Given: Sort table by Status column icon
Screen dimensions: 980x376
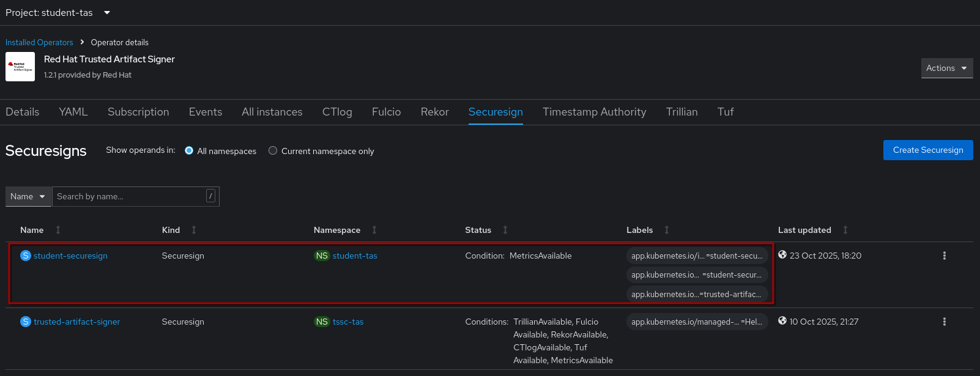Looking at the screenshot, I should (505, 230).
